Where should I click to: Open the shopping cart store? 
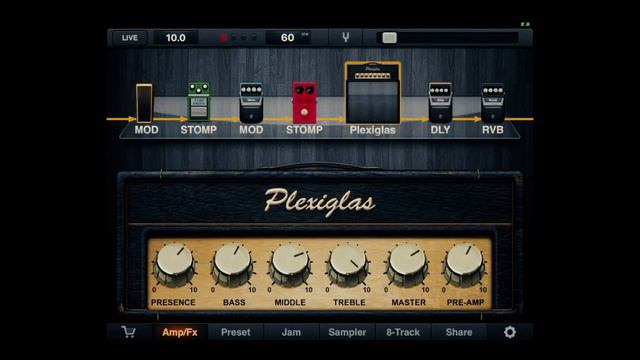[129, 332]
